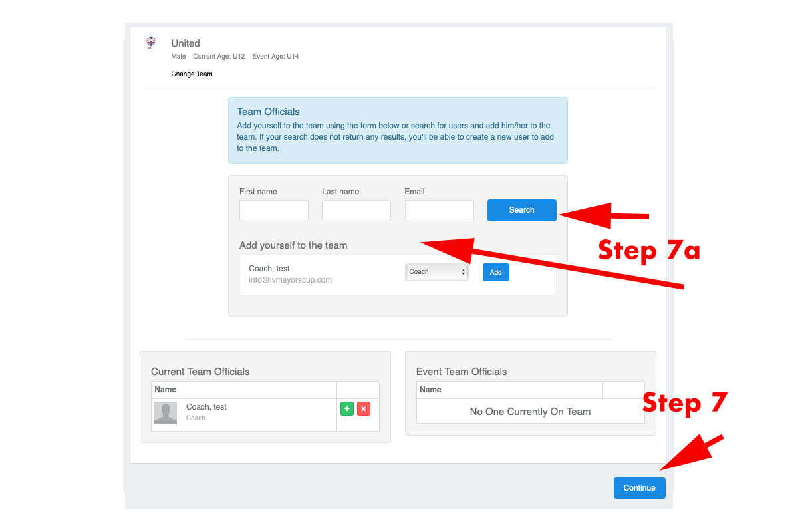The image size is (798, 532).
Task: Click the green plus icon beside Coach, test
Action: click(x=347, y=409)
